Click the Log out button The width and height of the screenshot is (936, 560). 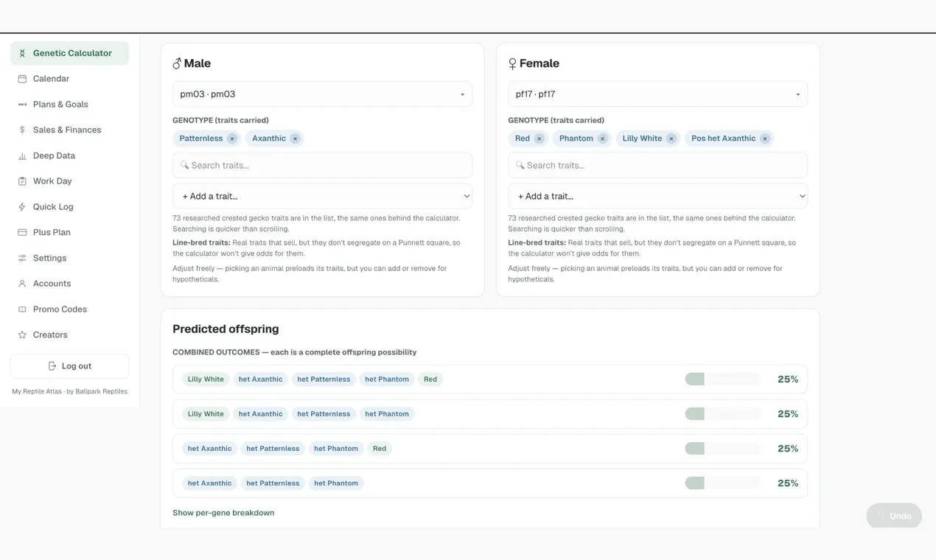click(69, 366)
